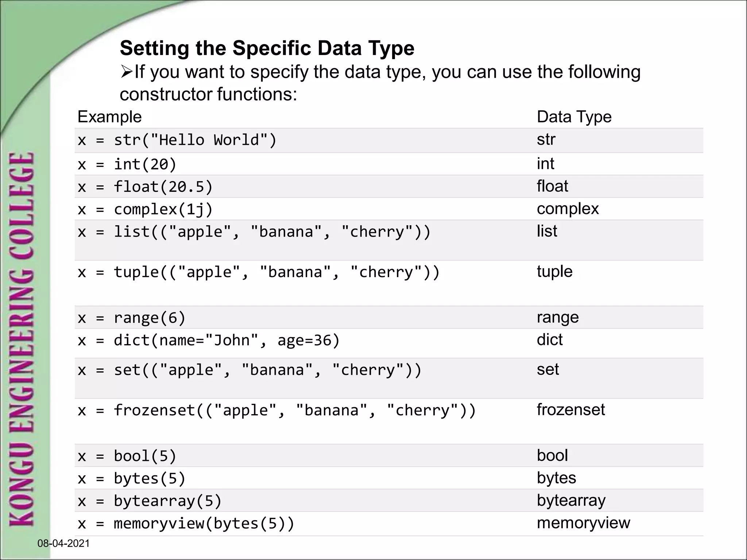Click the bytearray data type label
747x560 pixels.
(x=571, y=501)
